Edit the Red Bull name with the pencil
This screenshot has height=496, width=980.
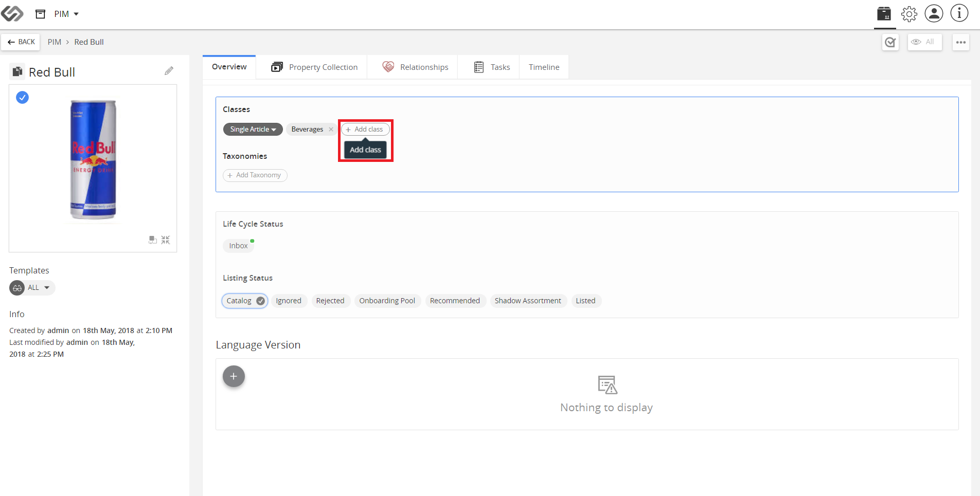click(x=169, y=71)
